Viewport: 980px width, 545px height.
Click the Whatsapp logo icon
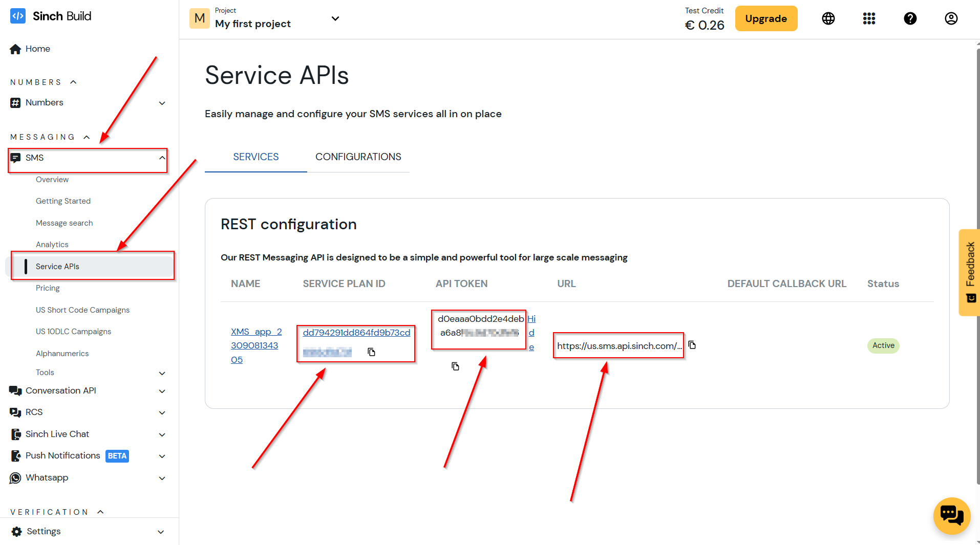tap(15, 477)
